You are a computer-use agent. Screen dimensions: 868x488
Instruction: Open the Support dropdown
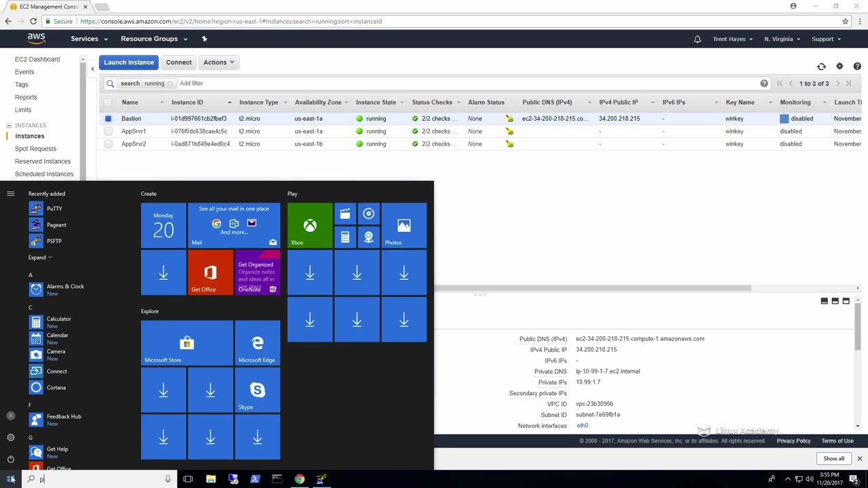(x=826, y=39)
